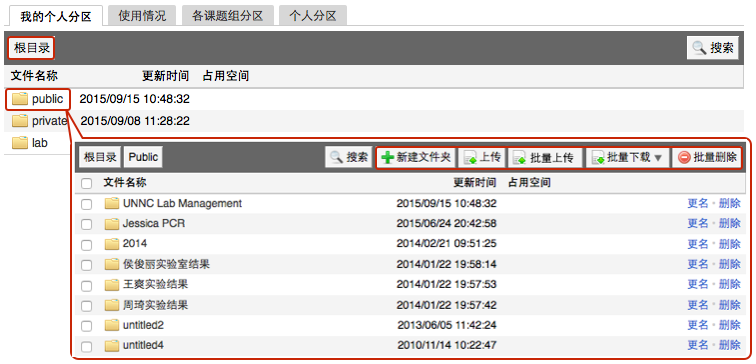Switch to the 我的个人分区 tab
756x364 pixels.
[56, 16]
